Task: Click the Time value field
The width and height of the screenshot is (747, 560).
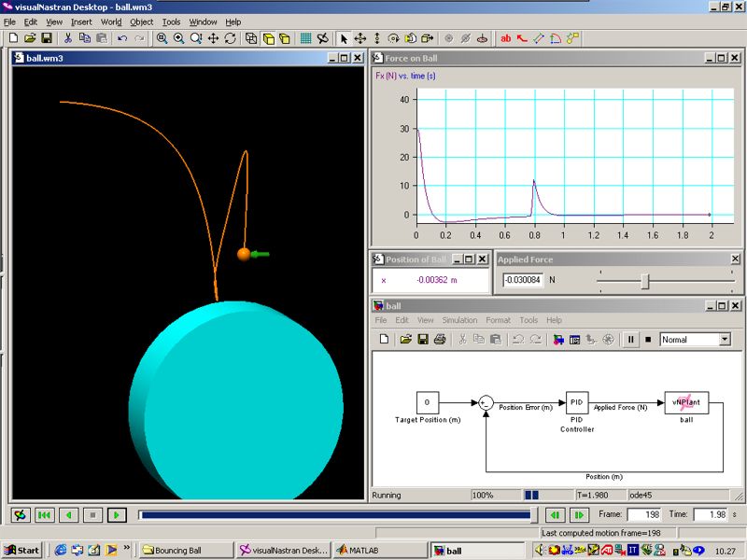Action: 711,515
